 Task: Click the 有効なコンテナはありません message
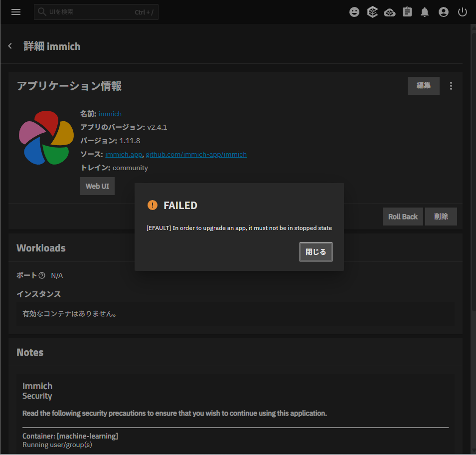[69, 314]
